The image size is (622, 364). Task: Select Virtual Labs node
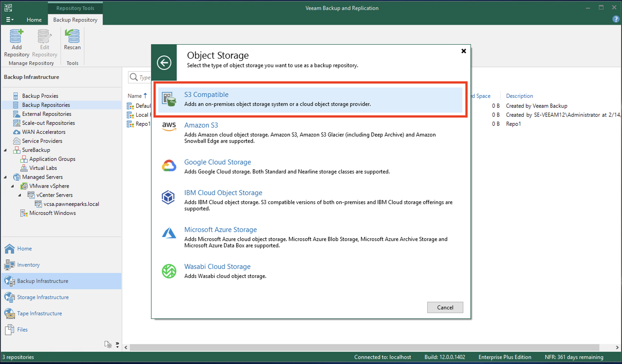tap(43, 168)
